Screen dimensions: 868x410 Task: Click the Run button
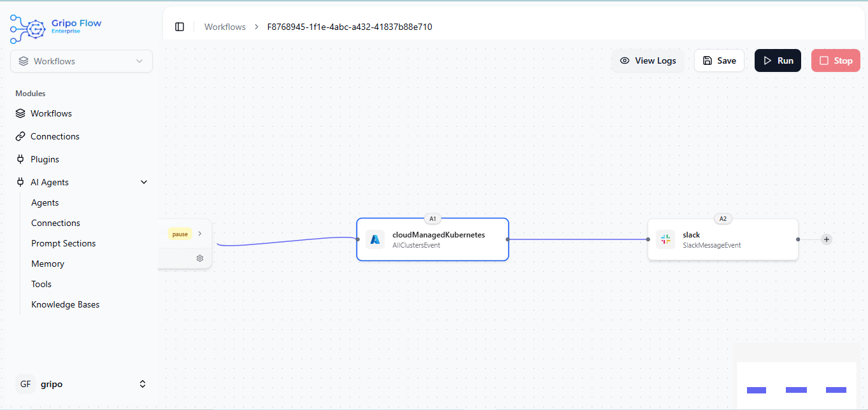tap(778, 60)
